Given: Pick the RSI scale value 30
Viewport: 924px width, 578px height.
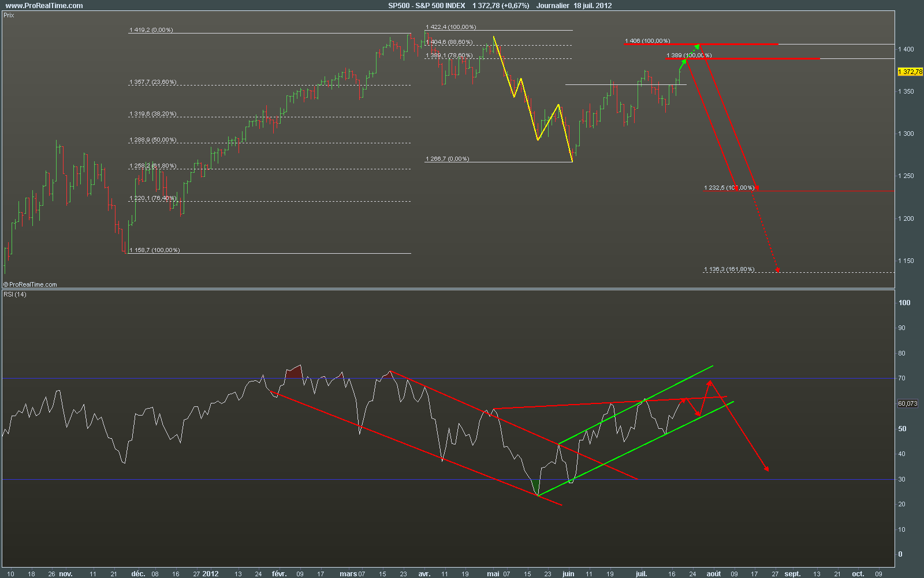Looking at the screenshot, I should pos(902,480).
